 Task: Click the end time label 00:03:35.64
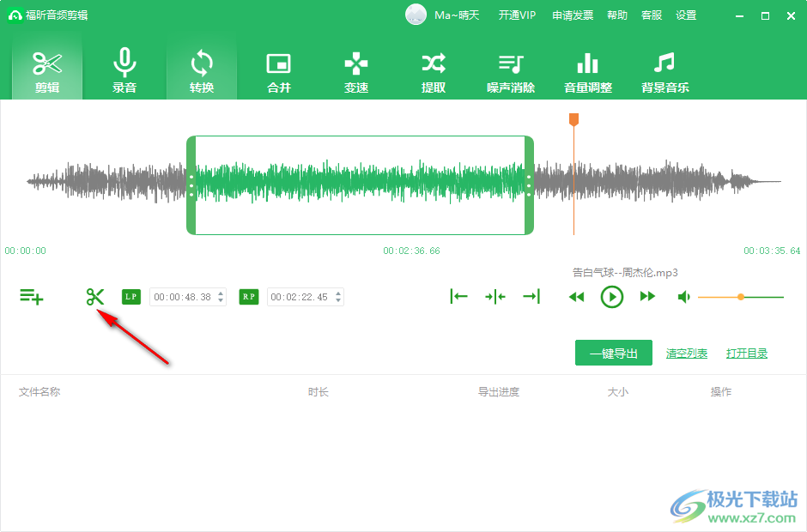pyautogui.click(x=772, y=251)
